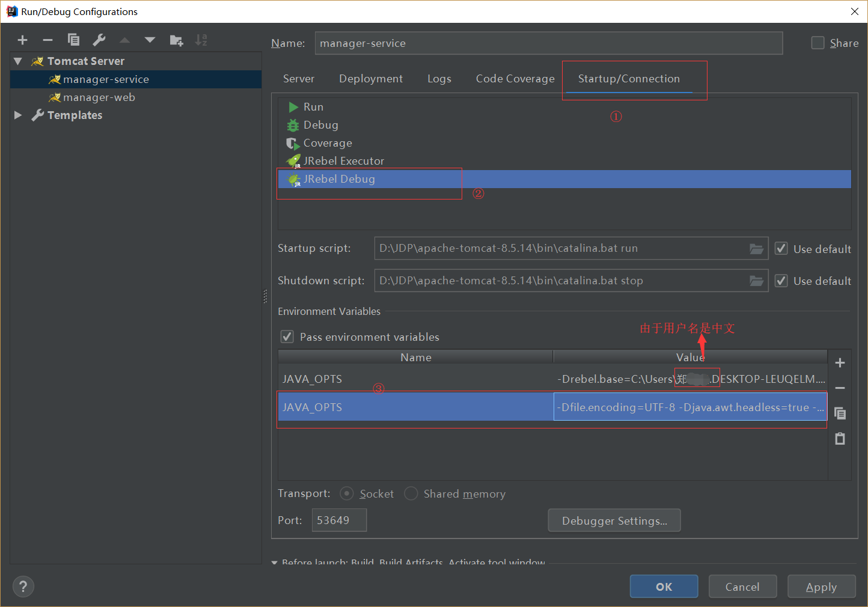Toggle Use default for Startup script
Image resolution: width=868 pixels, height=607 pixels.
[781, 249]
